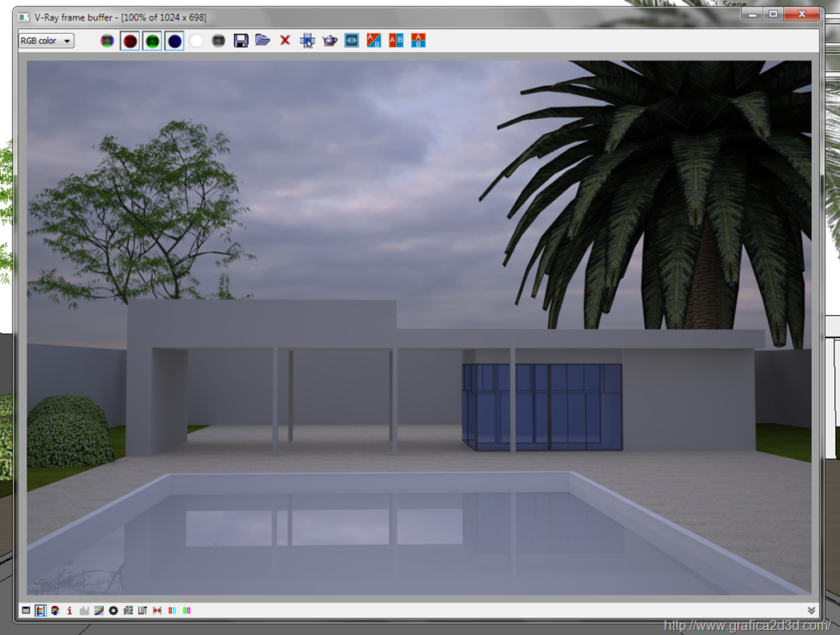Enable monochromatic mode gray circle
The height and width of the screenshot is (635, 840).
(218, 41)
